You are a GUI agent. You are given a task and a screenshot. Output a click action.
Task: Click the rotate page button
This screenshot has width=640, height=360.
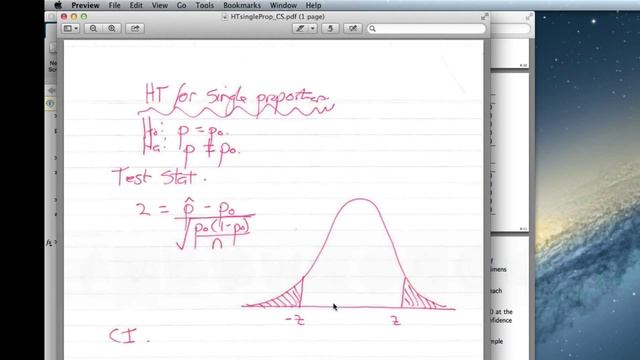pos(330,28)
